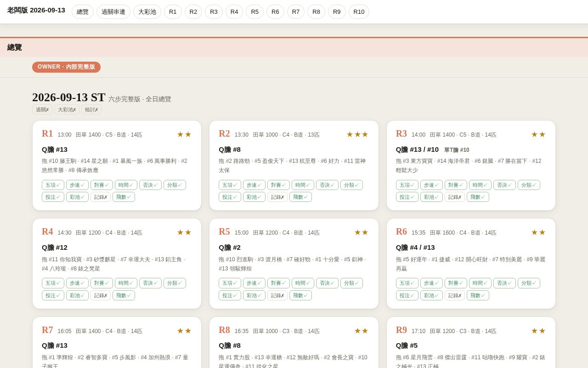Viewport: 588px width, 368px height.
Task: Click the 2026-09-13 ST date heading
Action: [69, 98]
